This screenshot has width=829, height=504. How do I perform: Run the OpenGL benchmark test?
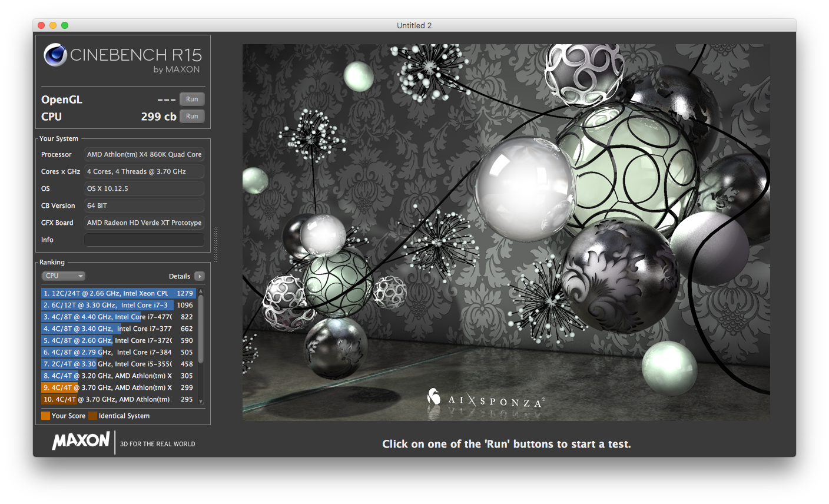pyautogui.click(x=192, y=100)
